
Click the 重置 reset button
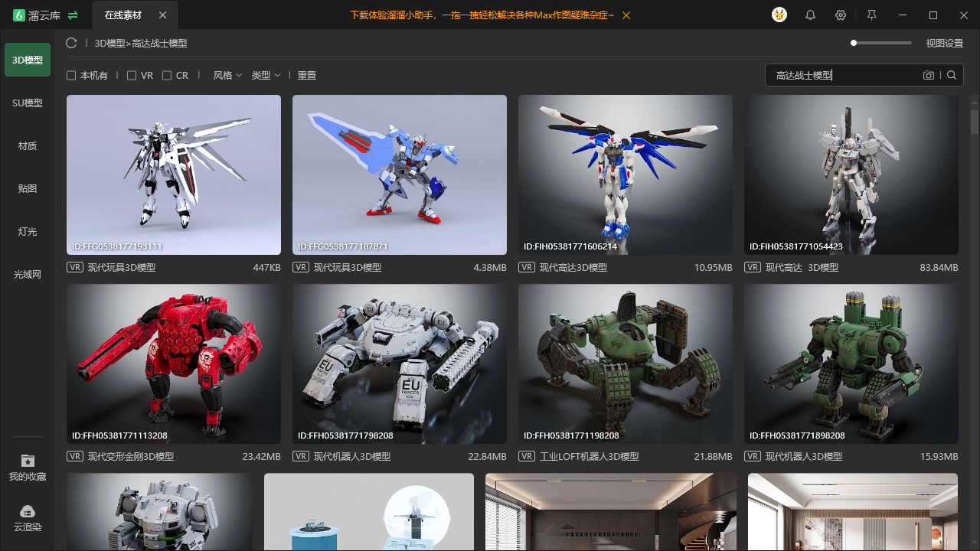point(307,75)
